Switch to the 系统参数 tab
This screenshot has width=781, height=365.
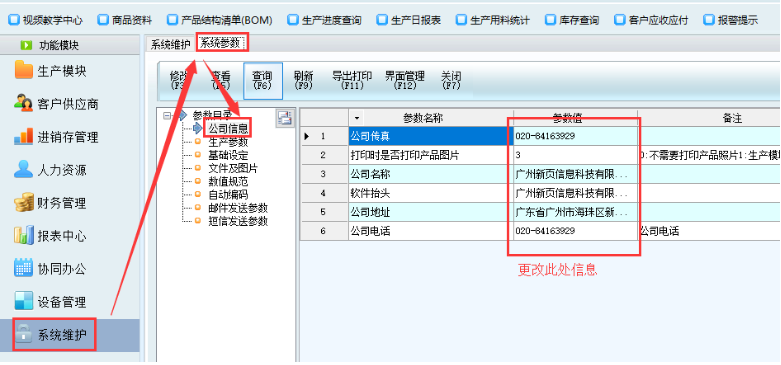click(x=220, y=44)
